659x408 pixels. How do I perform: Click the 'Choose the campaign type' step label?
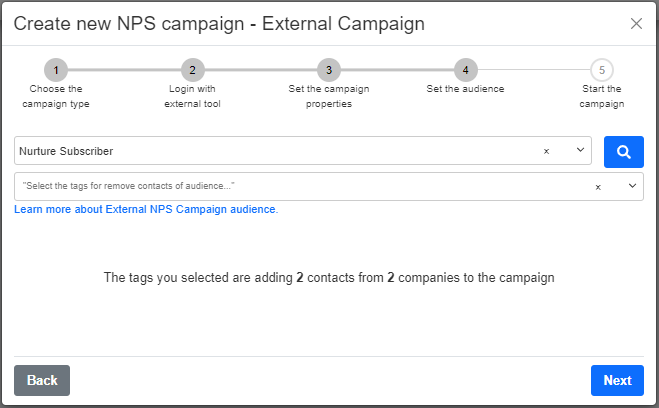(56, 96)
